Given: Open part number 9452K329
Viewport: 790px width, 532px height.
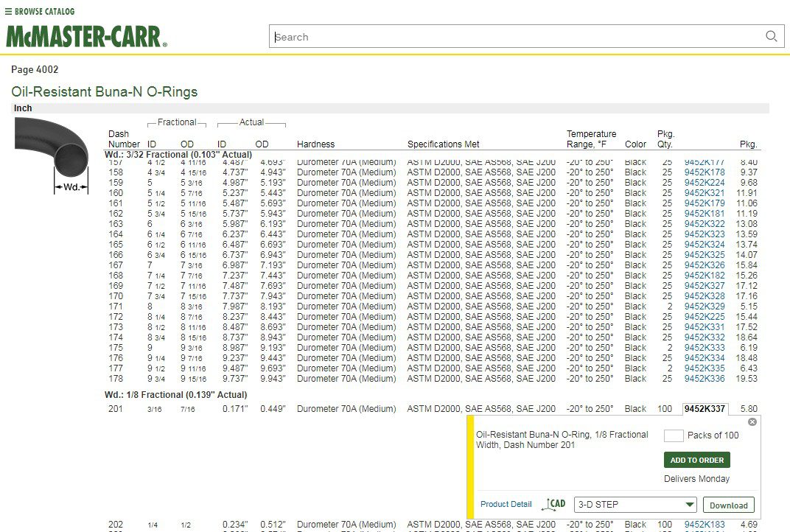Looking at the screenshot, I should 705,307.
